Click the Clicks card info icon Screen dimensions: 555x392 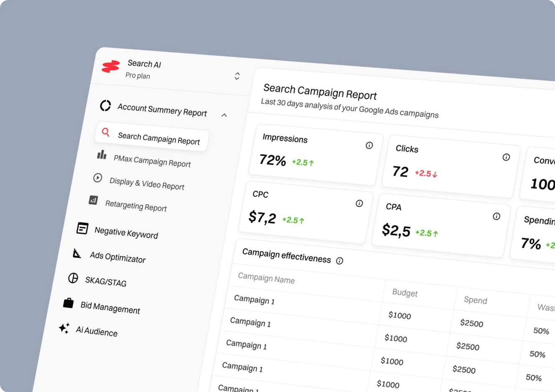(506, 157)
